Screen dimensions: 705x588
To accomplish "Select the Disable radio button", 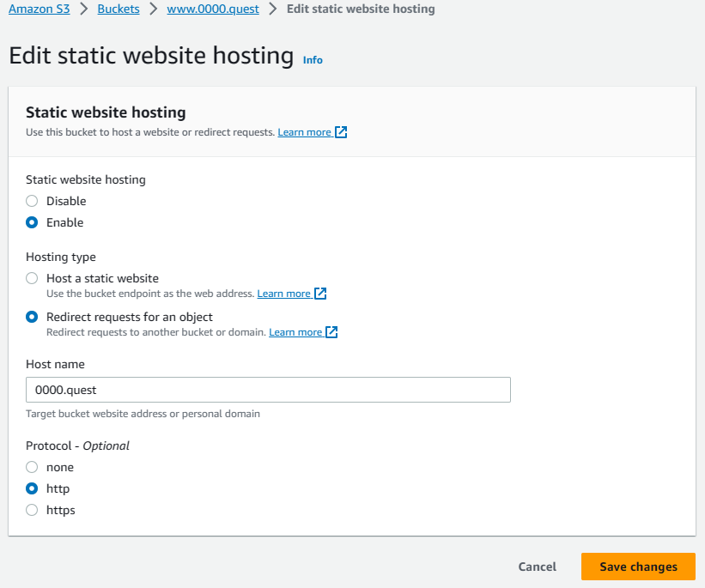I will (x=32, y=201).
